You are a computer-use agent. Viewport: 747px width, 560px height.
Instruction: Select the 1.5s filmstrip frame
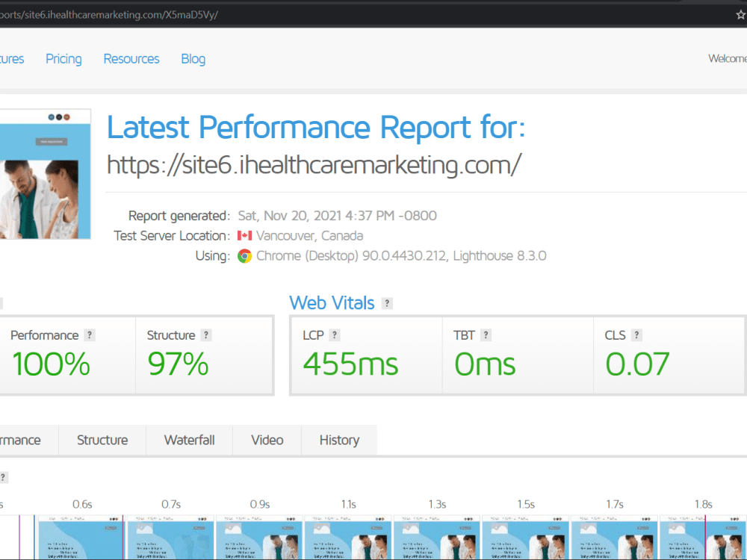pos(525,537)
